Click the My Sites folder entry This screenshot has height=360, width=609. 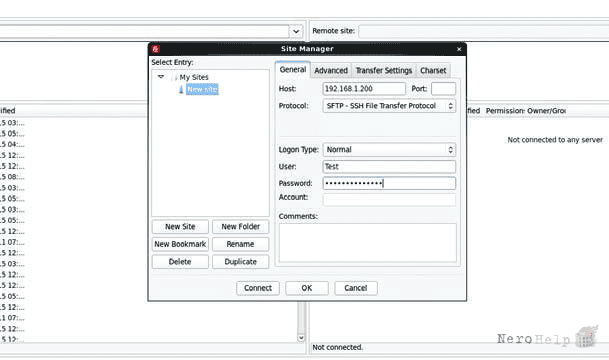pyautogui.click(x=194, y=77)
